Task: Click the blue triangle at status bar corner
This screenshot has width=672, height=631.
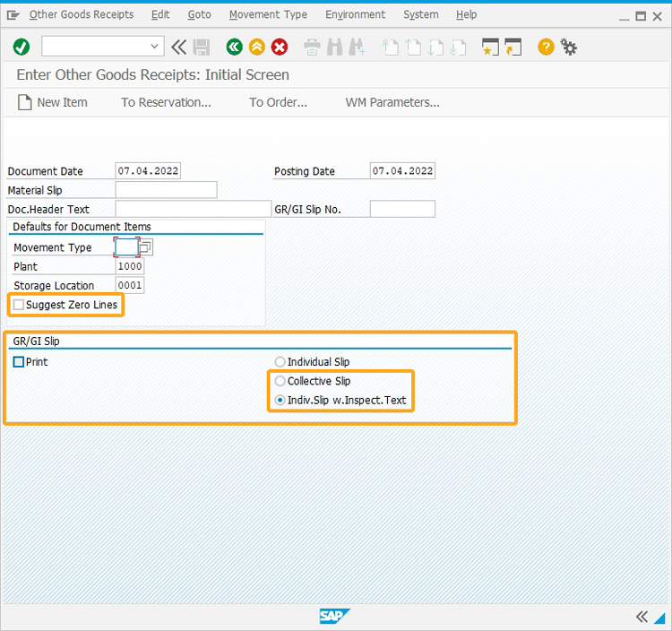Action: click(x=659, y=618)
